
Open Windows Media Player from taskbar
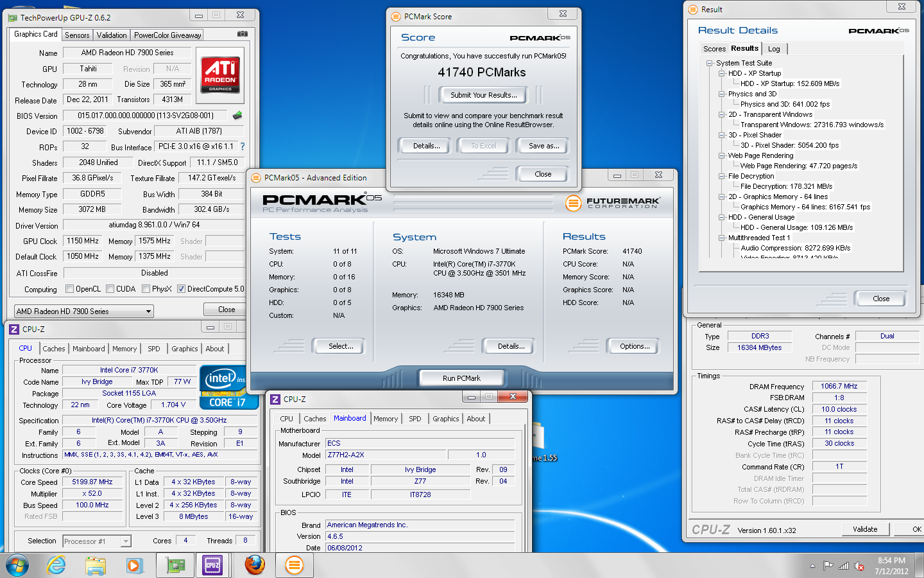[x=133, y=566]
